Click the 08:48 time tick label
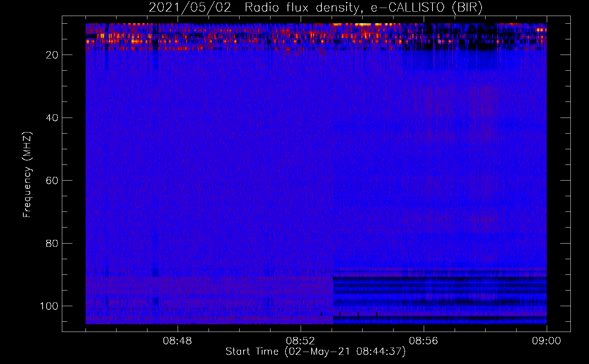This screenshot has height=364, width=589. click(x=177, y=341)
